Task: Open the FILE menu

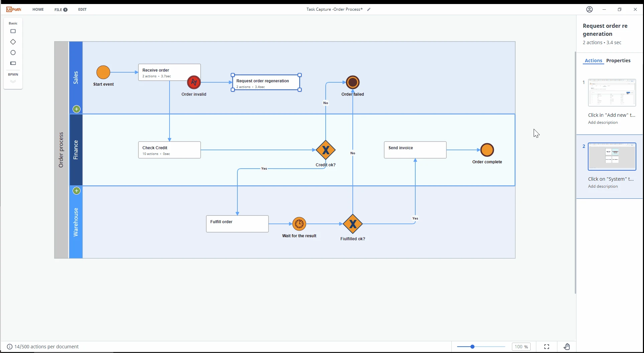Action: pyautogui.click(x=61, y=9)
